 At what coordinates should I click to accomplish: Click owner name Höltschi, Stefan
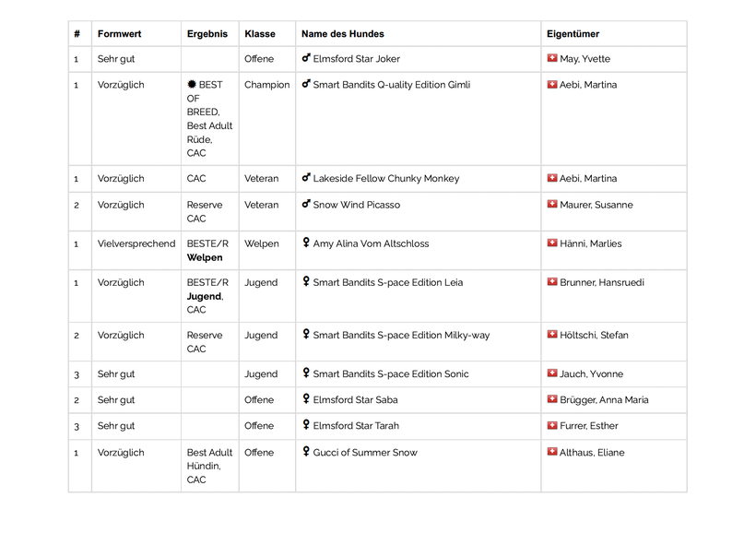(x=594, y=336)
